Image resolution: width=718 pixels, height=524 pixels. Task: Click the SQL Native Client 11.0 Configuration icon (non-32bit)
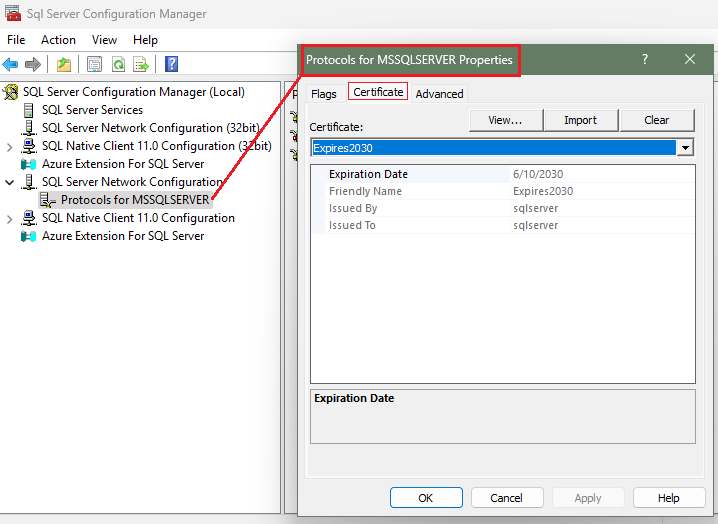(x=28, y=218)
